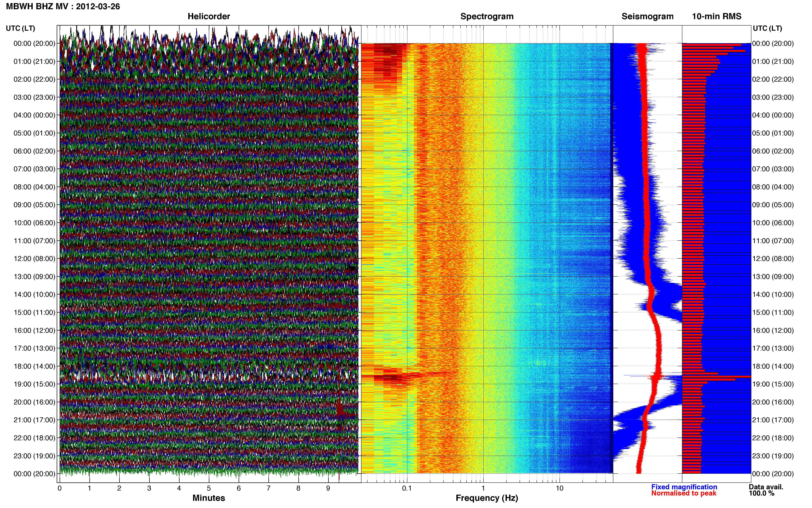Click '21:00 (17:00)' right of the RMS panel
Viewport: 812px width, 508px height.
[773, 420]
